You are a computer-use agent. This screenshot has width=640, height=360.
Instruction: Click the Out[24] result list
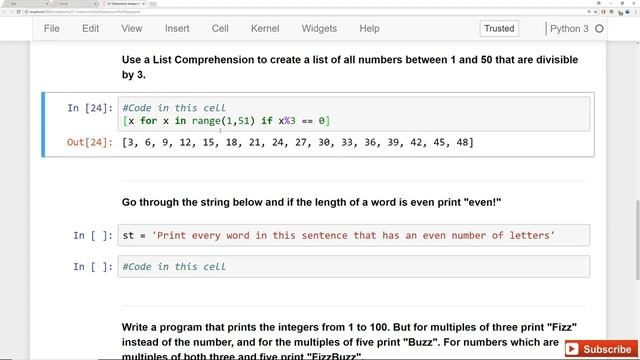[x=298, y=142]
